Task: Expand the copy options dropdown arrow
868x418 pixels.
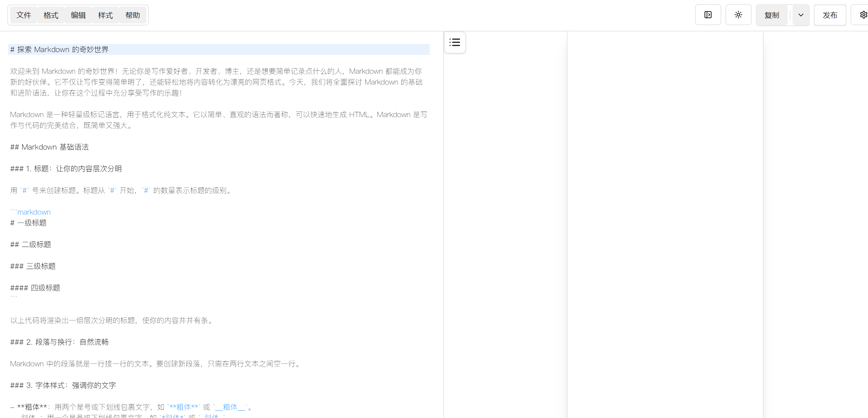Action: click(x=801, y=15)
